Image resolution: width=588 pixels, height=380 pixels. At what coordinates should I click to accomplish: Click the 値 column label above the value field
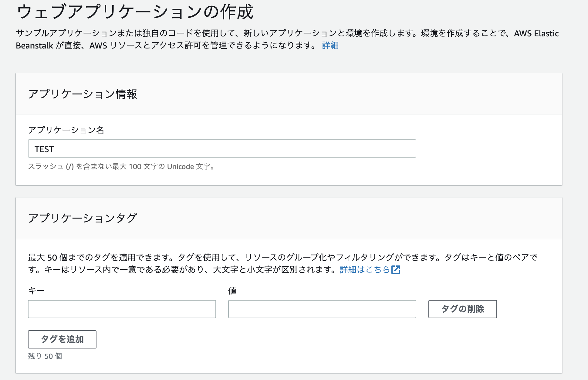tap(233, 290)
